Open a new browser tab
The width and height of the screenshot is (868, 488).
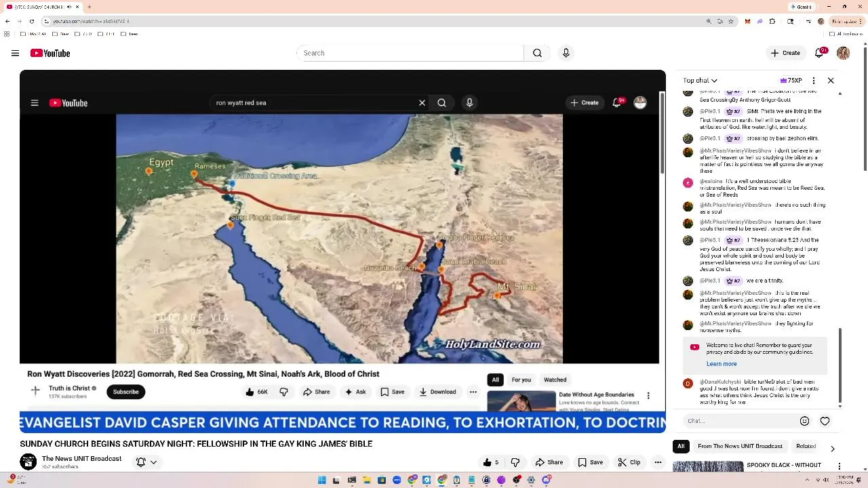pos(89,7)
